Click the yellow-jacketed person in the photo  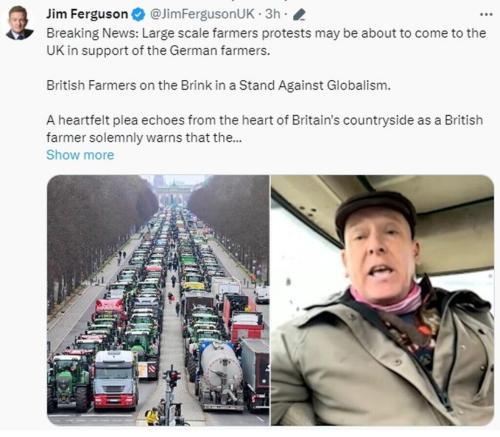(x=152, y=416)
